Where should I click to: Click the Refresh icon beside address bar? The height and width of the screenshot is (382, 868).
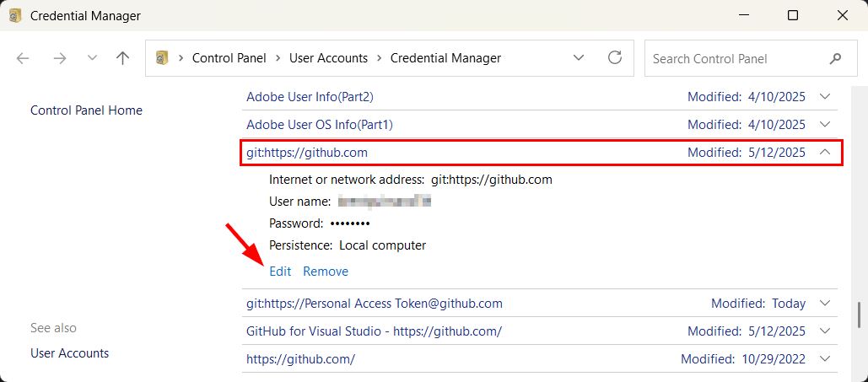(x=615, y=58)
